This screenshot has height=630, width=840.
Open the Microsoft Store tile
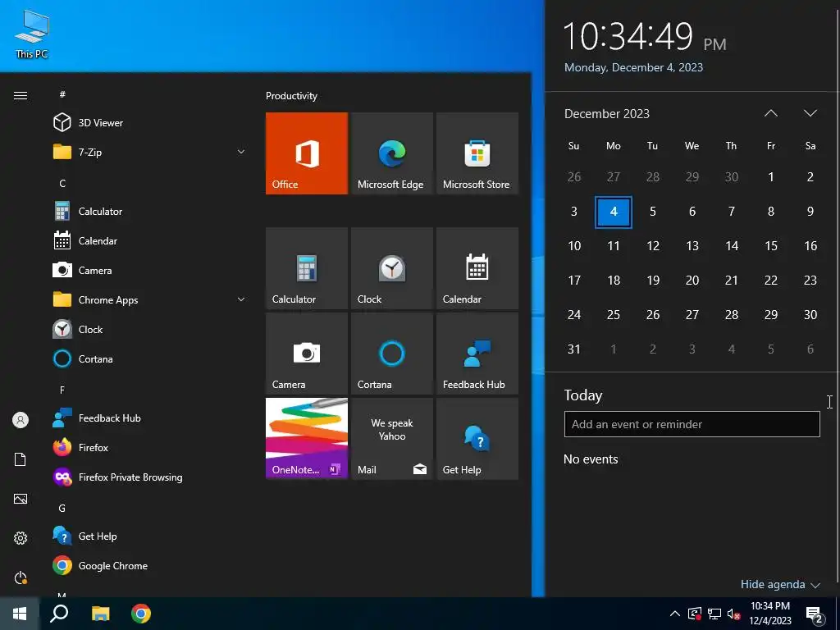tap(477, 153)
